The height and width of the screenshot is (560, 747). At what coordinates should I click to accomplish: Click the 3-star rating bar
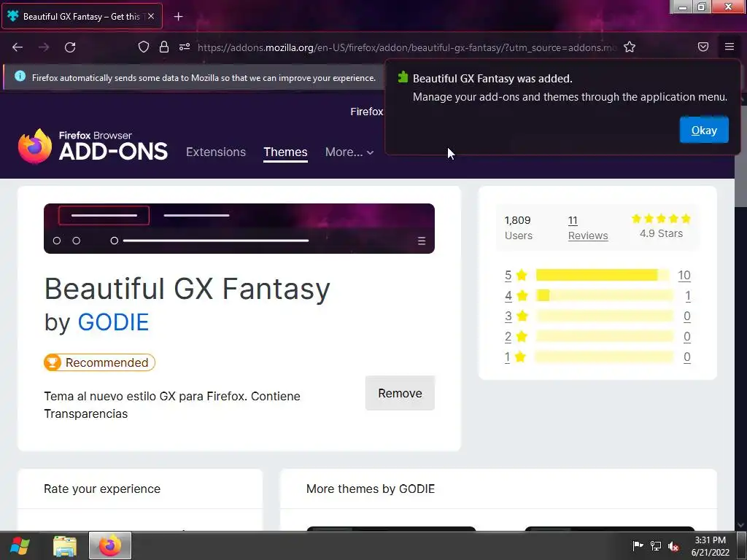604,316
